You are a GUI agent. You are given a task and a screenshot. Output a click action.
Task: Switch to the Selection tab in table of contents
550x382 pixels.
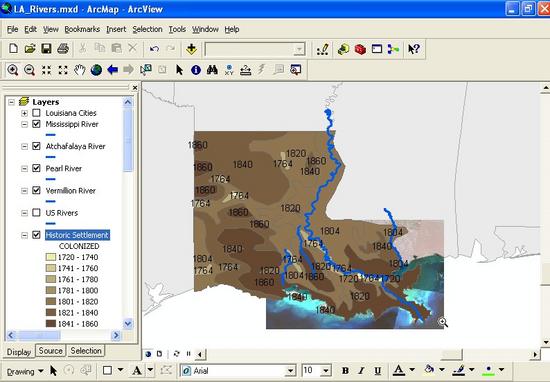click(86, 351)
